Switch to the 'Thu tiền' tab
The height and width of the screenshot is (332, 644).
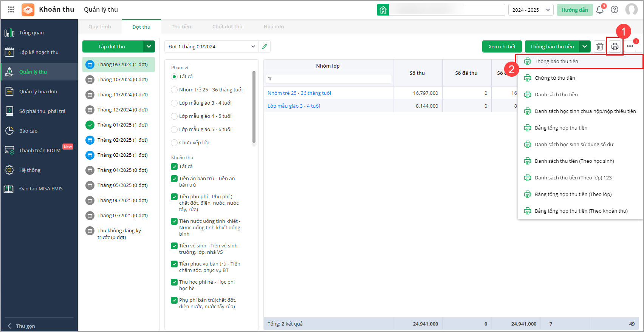(x=181, y=27)
